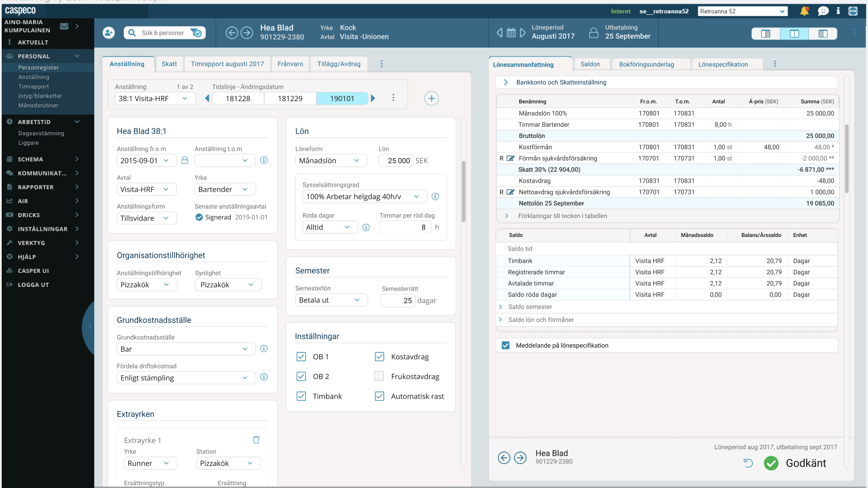Enable Frukostavdrag checkbox
The width and height of the screenshot is (868, 488).
pos(379,376)
